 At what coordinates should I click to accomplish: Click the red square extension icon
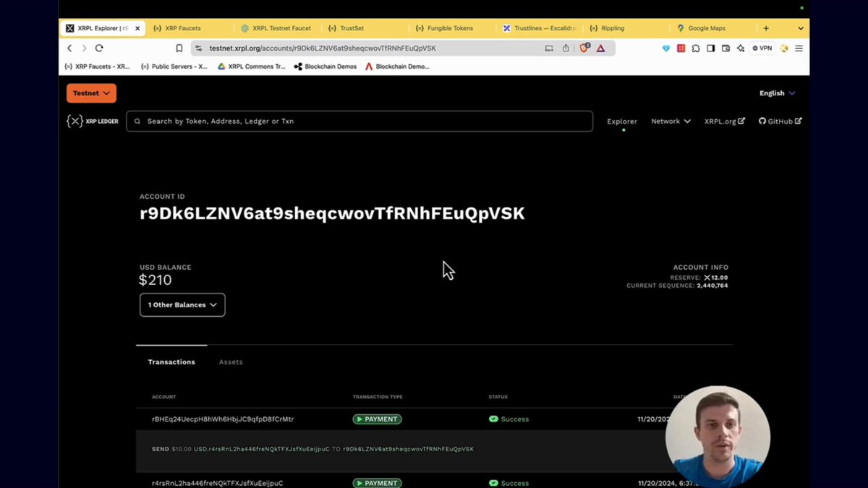(681, 48)
